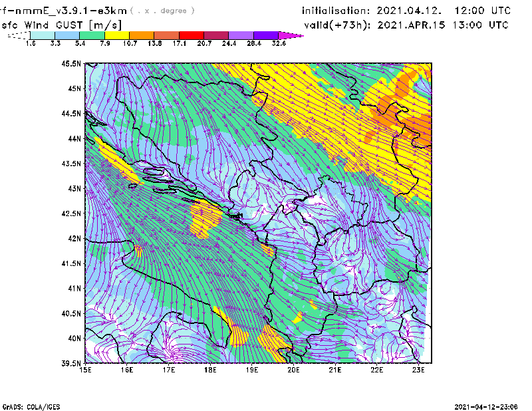532x411 pixels.
Task: Click the dashed white arrow at colorbar start
Action: 19,35
